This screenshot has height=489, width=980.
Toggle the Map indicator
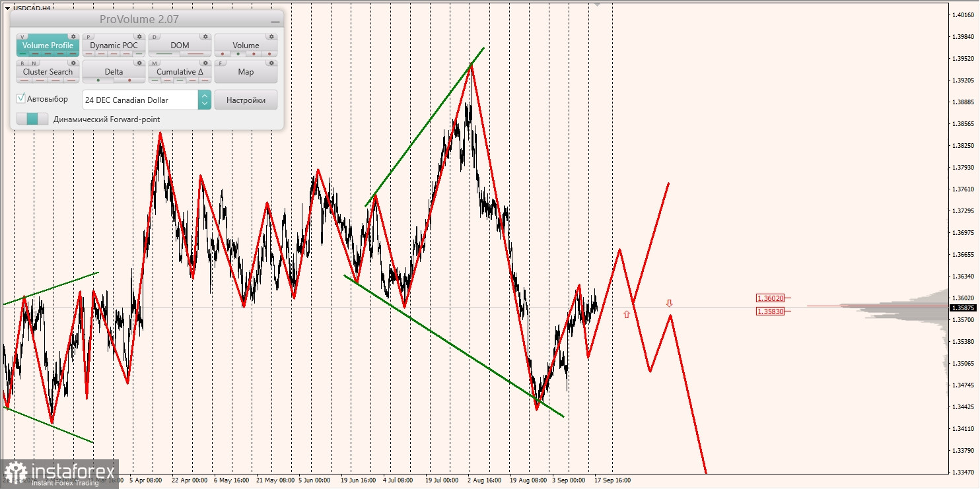[246, 72]
